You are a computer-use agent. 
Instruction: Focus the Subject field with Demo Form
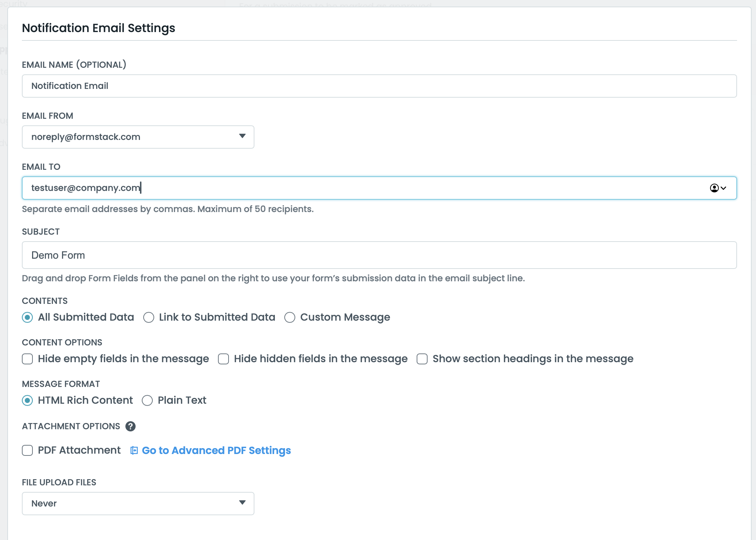coord(379,255)
